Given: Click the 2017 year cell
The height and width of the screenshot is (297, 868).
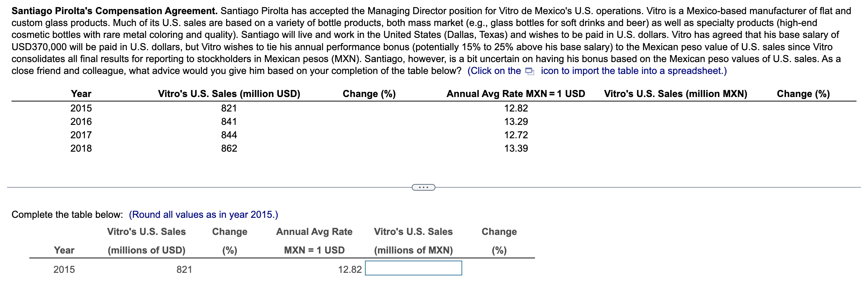Looking at the screenshot, I should [81, 135].
